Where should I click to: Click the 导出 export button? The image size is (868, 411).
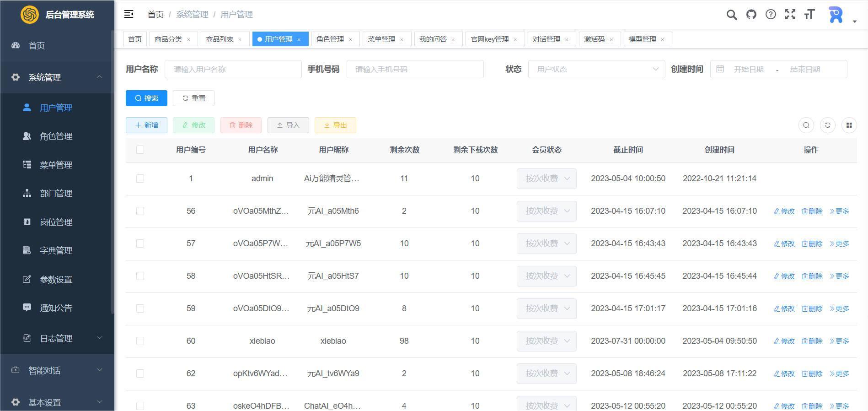coord(335,125)
